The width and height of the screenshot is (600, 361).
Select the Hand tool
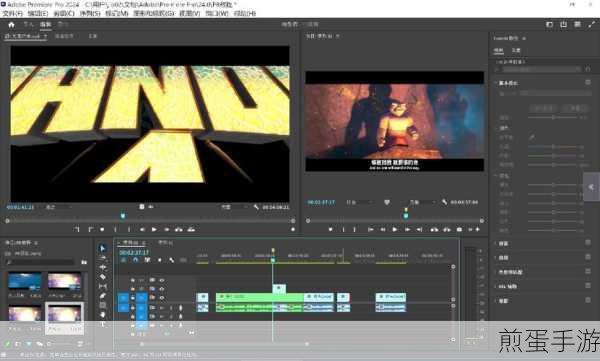(103, 315)
